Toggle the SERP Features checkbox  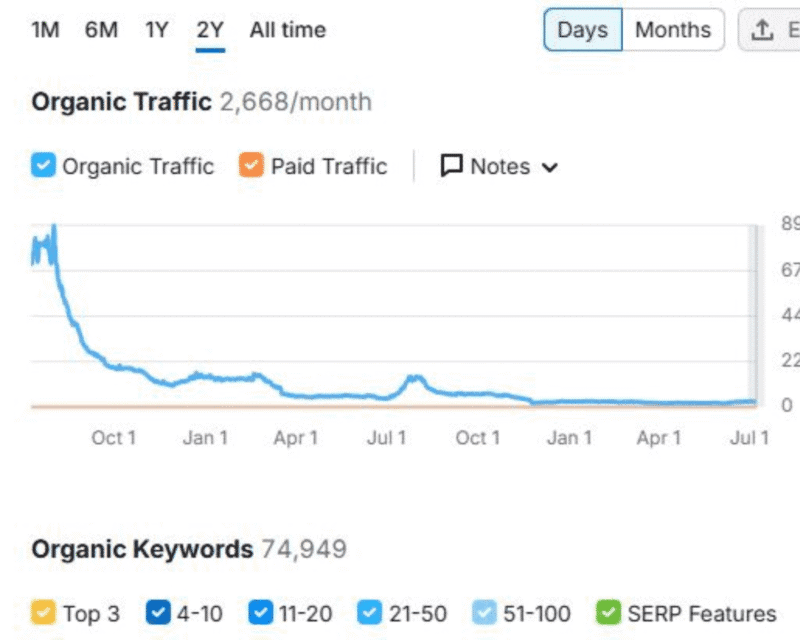[608, 612]
